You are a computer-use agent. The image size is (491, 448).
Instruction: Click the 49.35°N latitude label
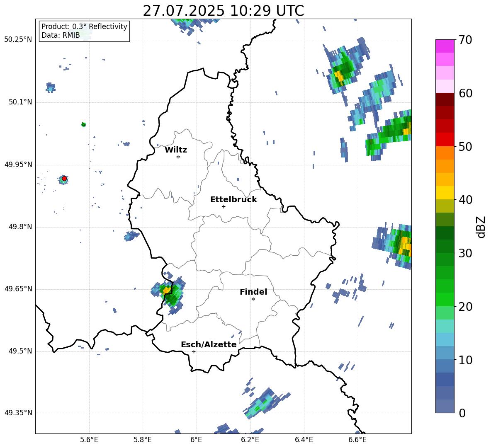click(x=18, y=413)
